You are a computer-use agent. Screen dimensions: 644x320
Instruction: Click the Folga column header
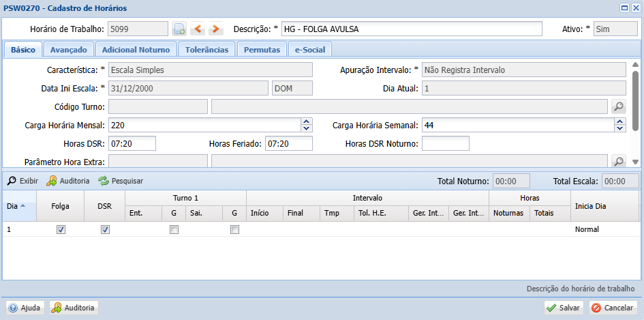click(x=61, y=205)
